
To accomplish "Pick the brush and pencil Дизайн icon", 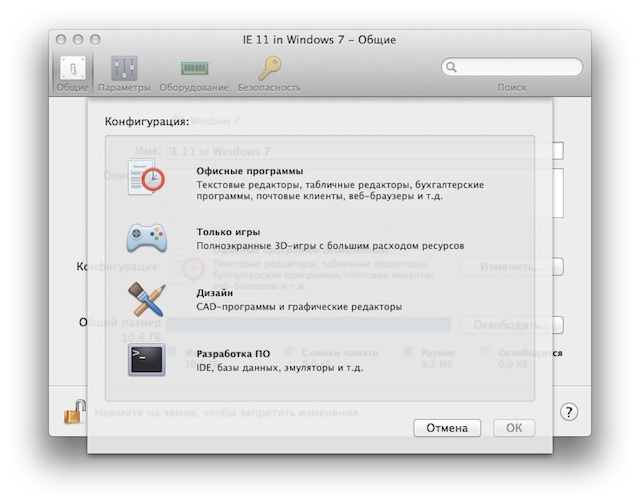I will point(147,299).
